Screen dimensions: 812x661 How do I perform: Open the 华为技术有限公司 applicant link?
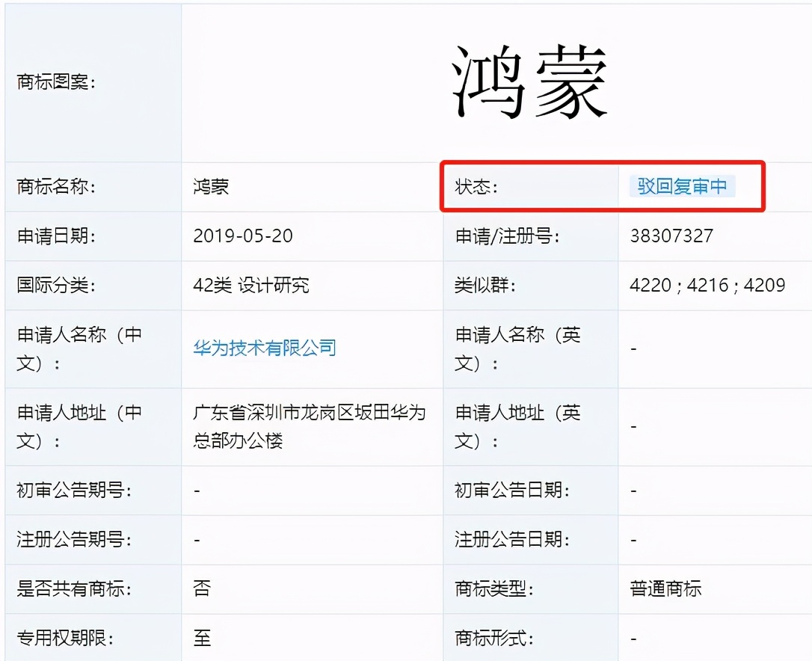(x=263, y=347)
